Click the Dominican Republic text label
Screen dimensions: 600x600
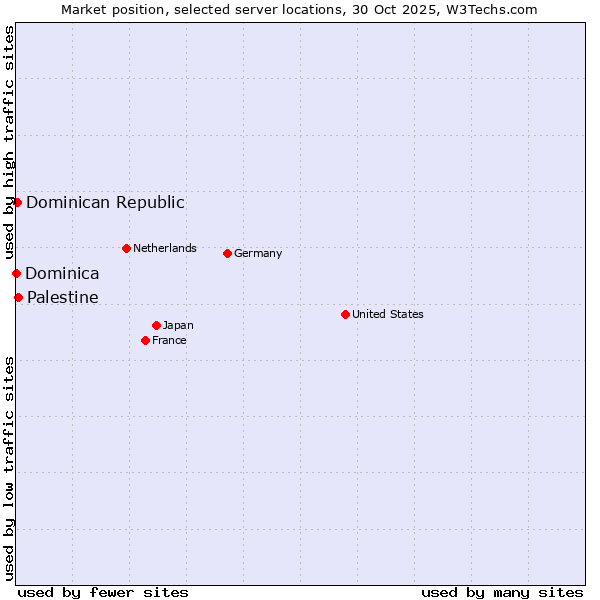[105, 202]
